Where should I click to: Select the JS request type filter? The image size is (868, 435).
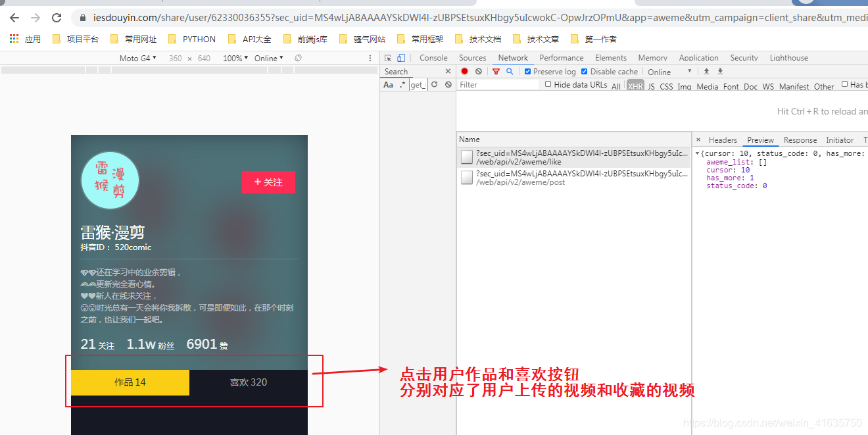coord(651,86)
